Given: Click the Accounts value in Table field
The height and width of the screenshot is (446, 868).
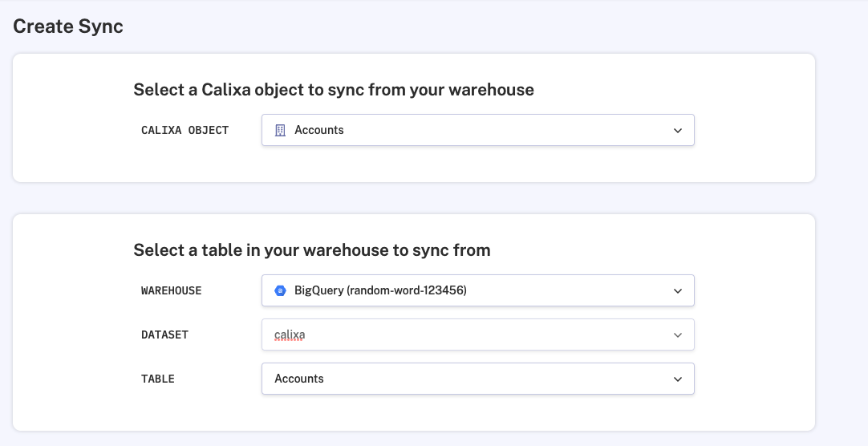Looking at the screenshot, I should (x=299, y=379).
